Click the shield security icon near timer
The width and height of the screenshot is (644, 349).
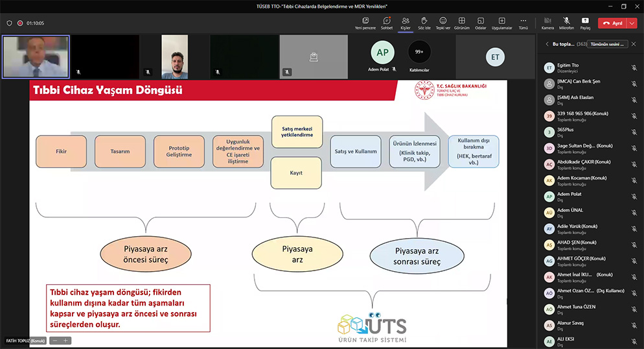(x=9, y=23)
